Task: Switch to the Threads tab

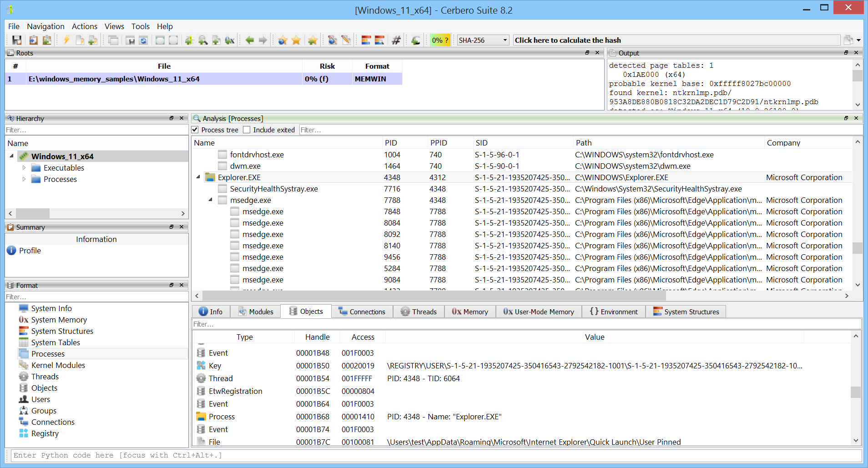Action: (419, 312)
